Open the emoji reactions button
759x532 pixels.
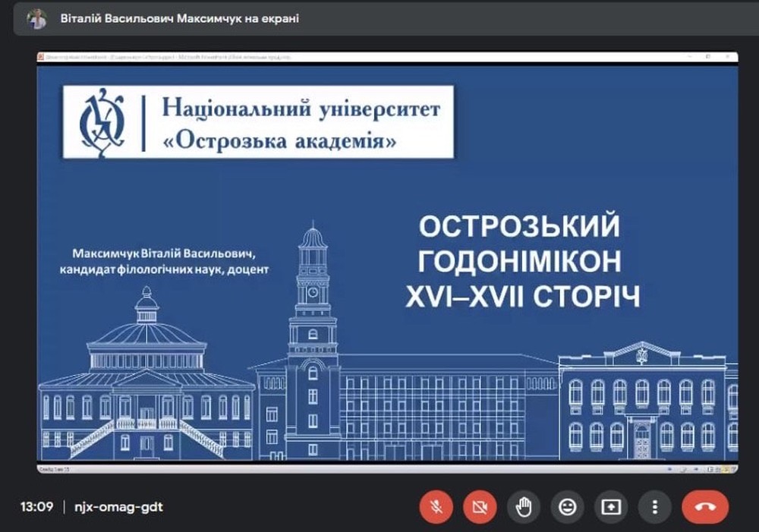coord(567,507)
